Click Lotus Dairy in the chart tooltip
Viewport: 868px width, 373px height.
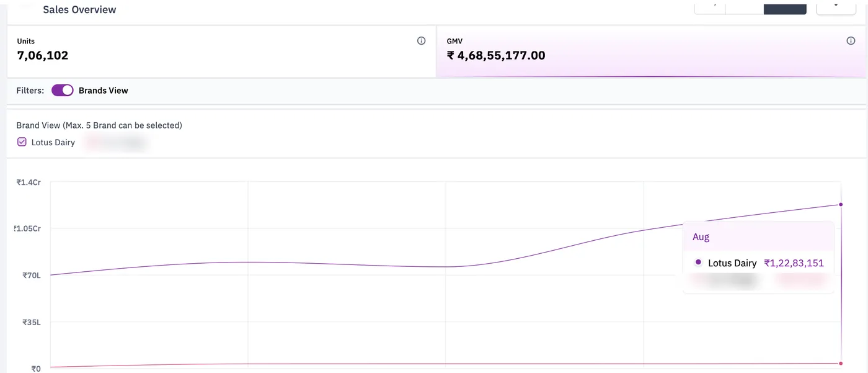(732, 263)
